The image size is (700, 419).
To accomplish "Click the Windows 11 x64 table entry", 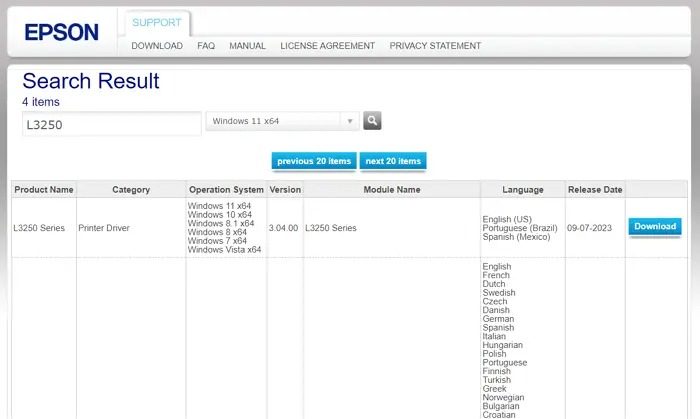I will tap(219, 206).
